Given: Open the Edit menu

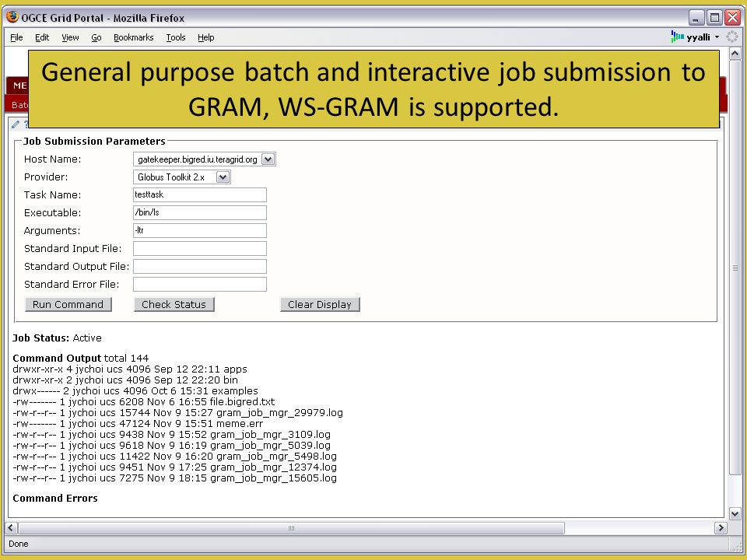Looking at the screenshot, I should 42,37.
